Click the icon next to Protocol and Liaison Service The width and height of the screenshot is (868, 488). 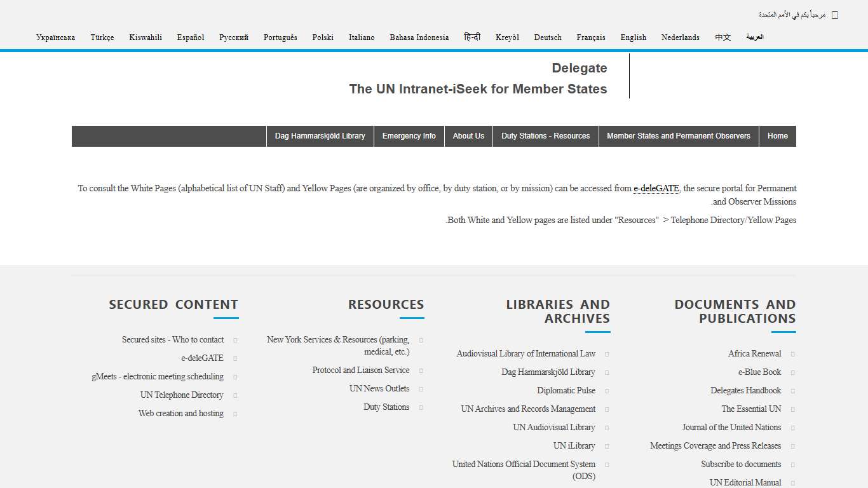tap(421, 370)
